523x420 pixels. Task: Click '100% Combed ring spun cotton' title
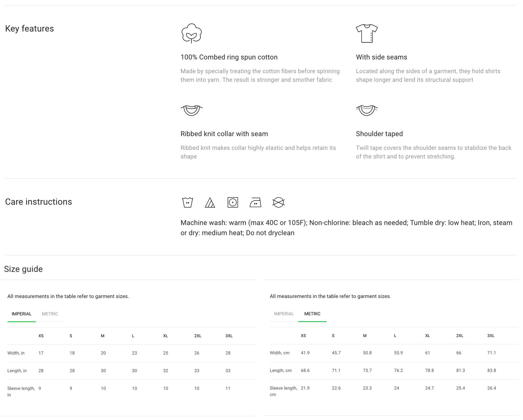point(229,57)
